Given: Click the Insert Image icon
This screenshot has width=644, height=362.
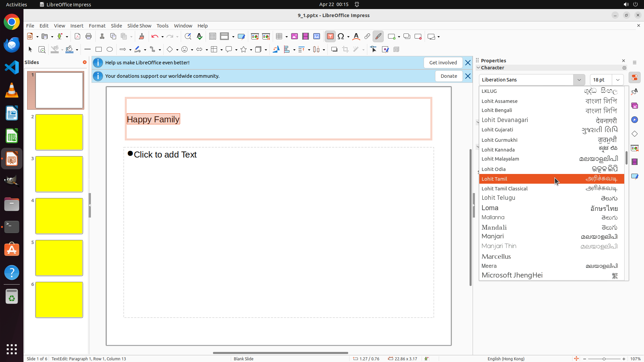Looking at the screenshot, I should point(294,37).
